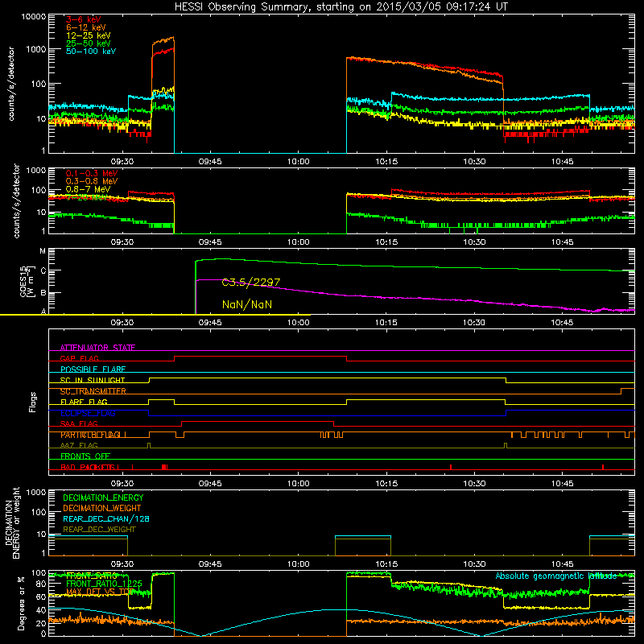The image size is (644, 644).
Task: Click the FRONTS_OFF flag label
Action: pos(85,456)
